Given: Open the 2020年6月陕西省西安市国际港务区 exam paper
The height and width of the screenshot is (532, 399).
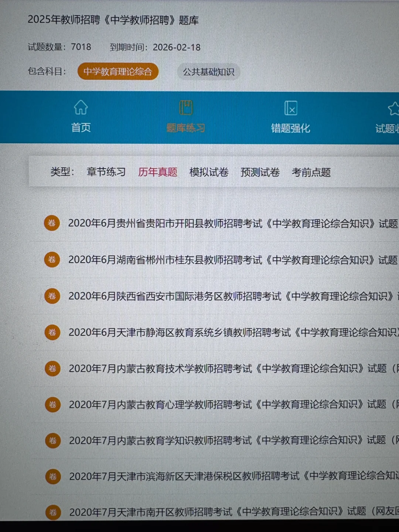Looking at the screenshot, I should click(222, 296).
